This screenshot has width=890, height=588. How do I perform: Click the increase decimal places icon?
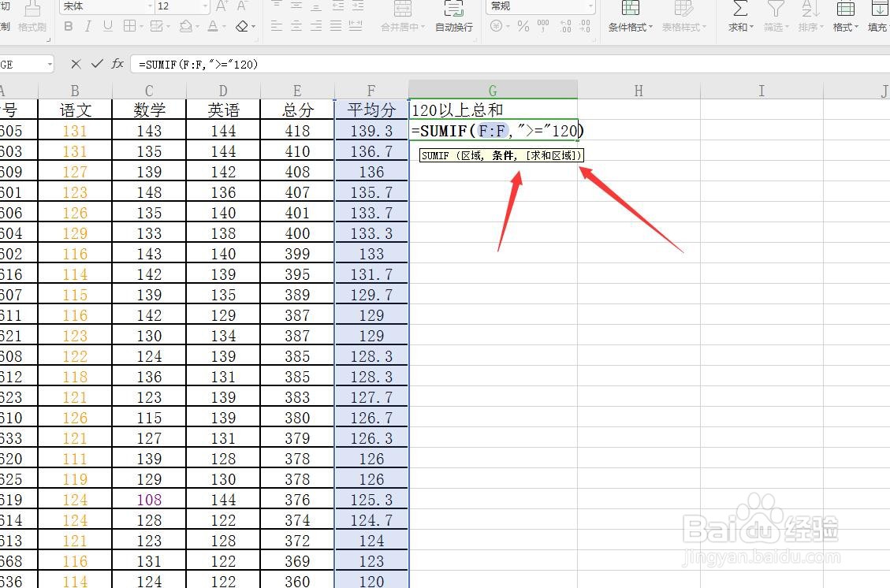(565, 26)
